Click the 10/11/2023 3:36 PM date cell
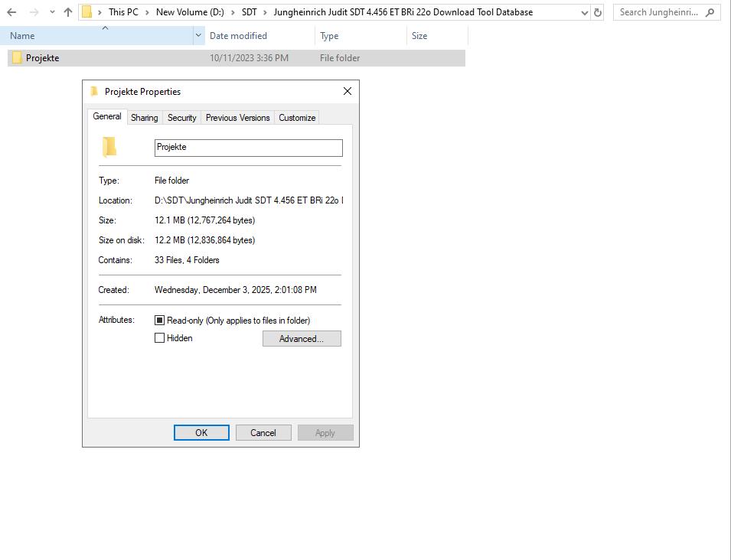The height and width of the screenshot is (560, 731). click(249, 58)
